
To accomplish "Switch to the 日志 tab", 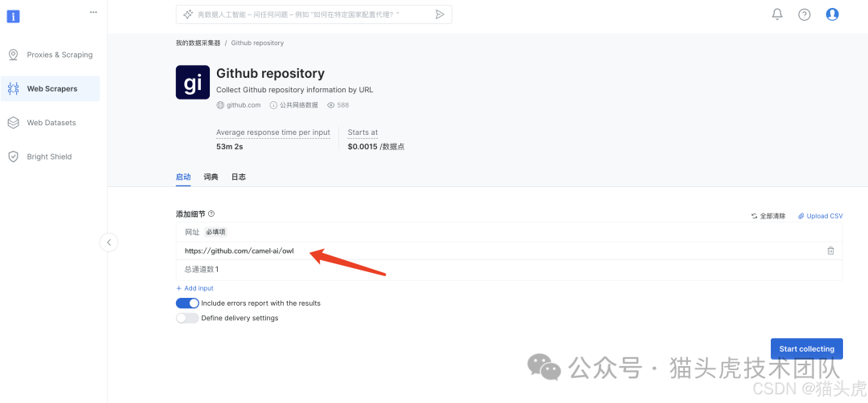I will click(239, 177).
